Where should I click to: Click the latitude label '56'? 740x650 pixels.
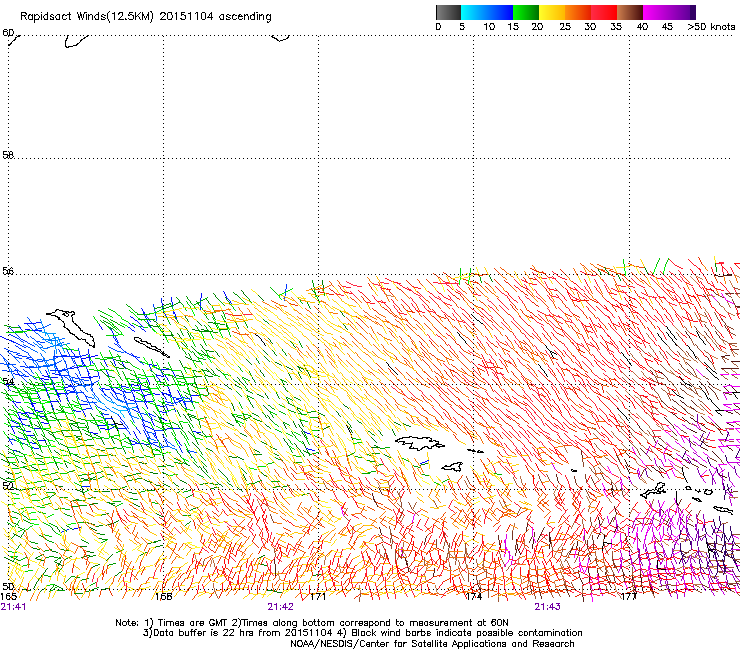(8, 271)
